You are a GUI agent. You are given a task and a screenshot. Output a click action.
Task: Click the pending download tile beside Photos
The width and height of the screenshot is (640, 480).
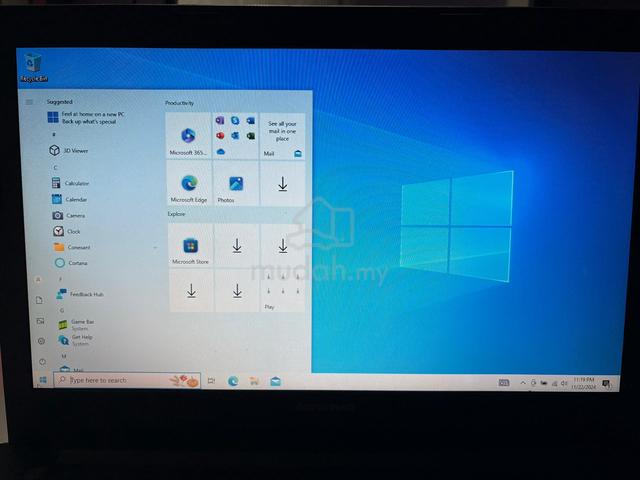pos(282,184)
